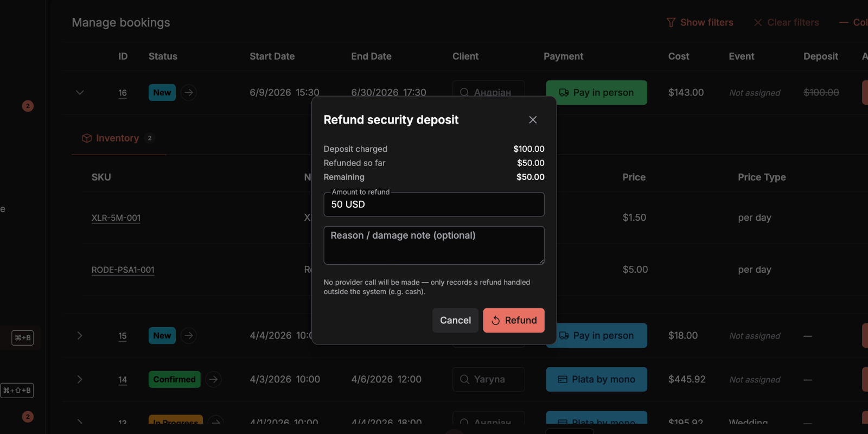The image size is (868, 434).
Task: Open SKU XLR-5M-001 link
Action: coord(116,218)
